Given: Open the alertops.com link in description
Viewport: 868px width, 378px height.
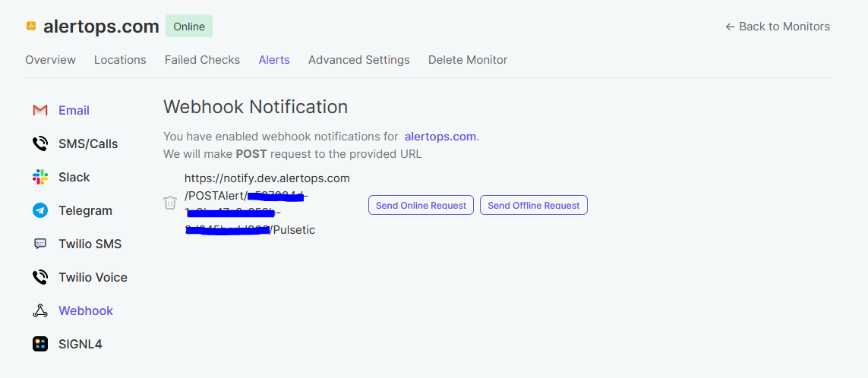Looking at the screenshot, I should 440,137.
